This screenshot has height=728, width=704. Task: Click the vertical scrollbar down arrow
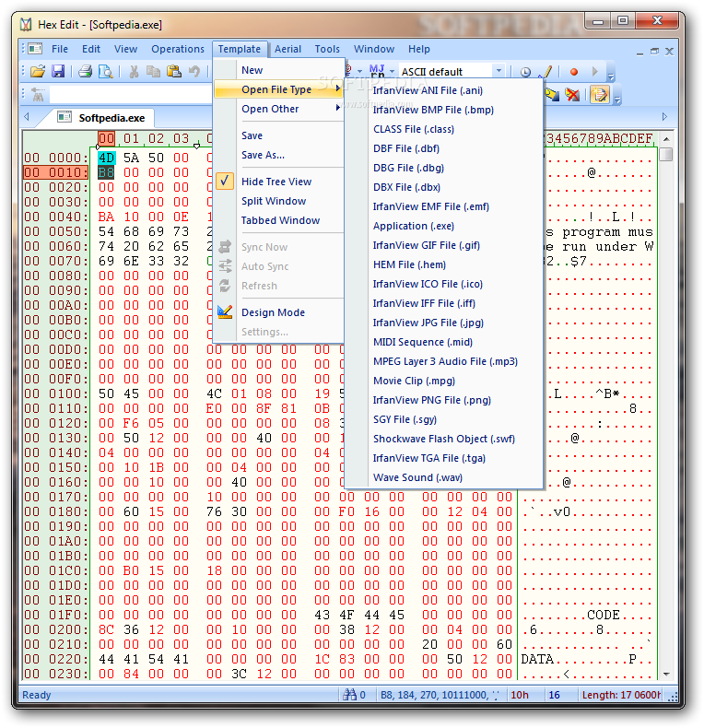(666, 675)
